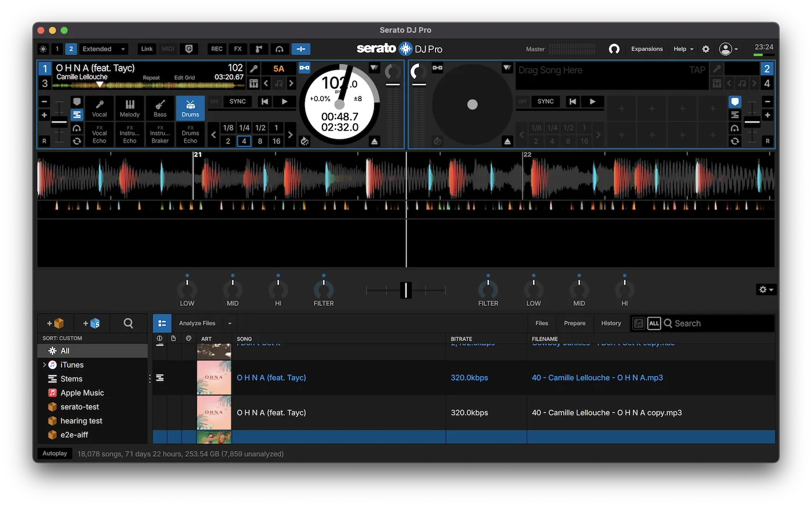812x506 pixels.
Task: Toggle the REC panel
Action: click(x=217, y=49)
